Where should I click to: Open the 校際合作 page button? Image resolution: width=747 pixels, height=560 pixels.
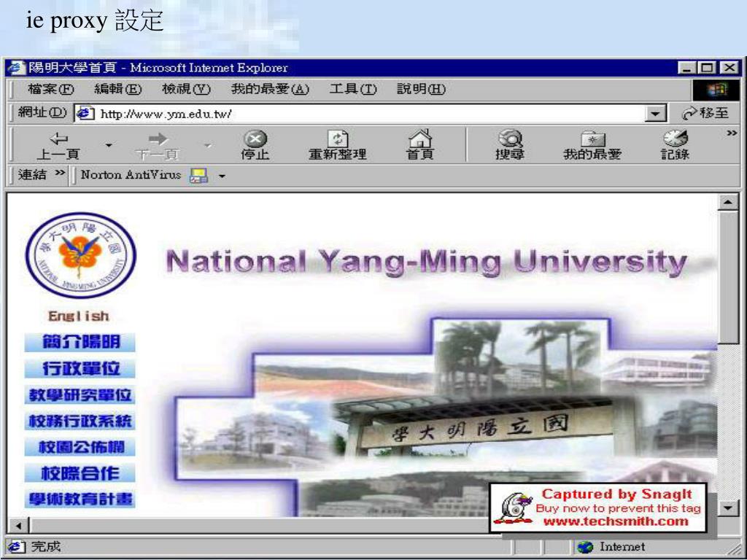click(x=80, y=473)
